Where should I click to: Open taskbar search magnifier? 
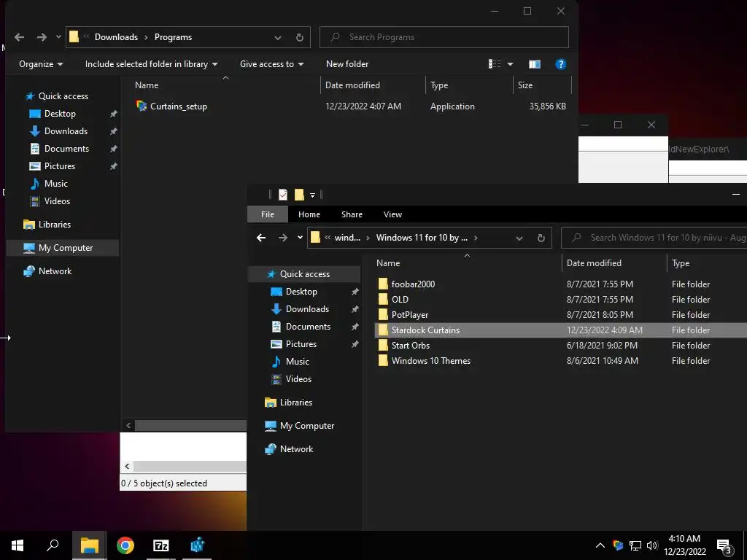click(x=53, y=545)
